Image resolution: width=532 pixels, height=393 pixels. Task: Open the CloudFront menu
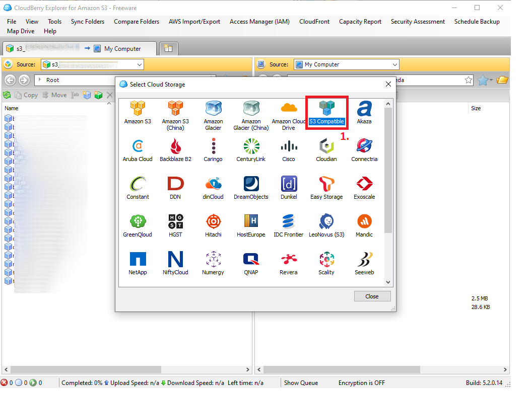(314, 22)
